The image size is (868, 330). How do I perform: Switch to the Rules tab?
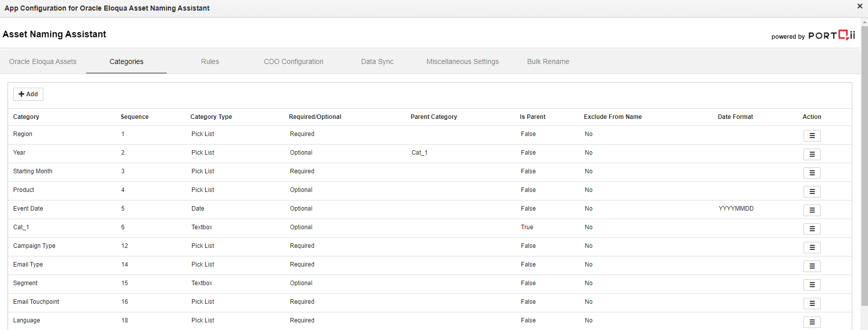(210, 61)
